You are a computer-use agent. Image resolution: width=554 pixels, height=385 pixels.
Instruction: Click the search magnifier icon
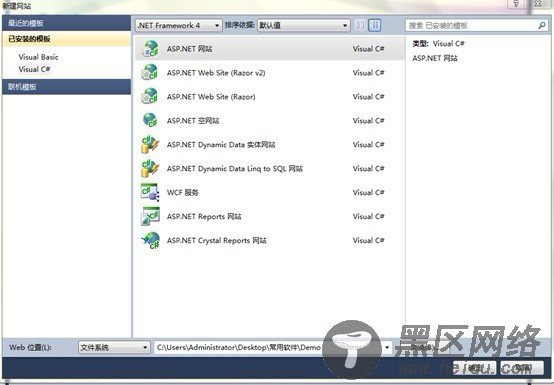542,25
